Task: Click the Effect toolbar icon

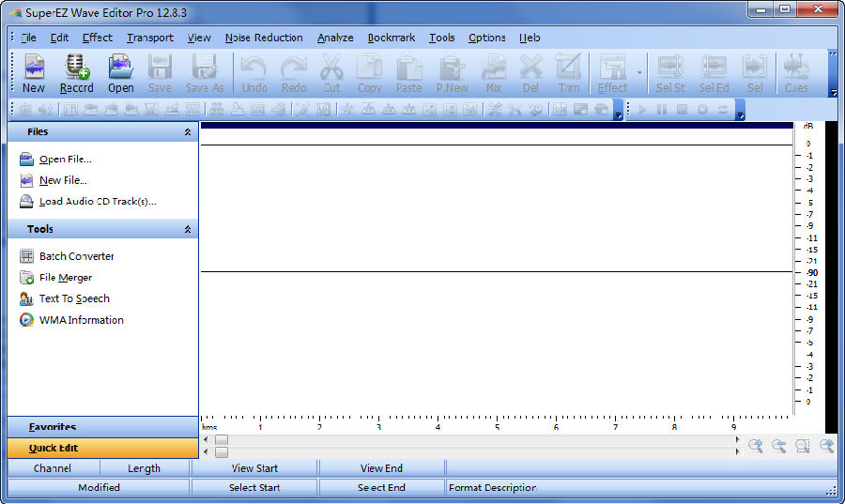Action: pyautogui.click(x=613, y=74)
